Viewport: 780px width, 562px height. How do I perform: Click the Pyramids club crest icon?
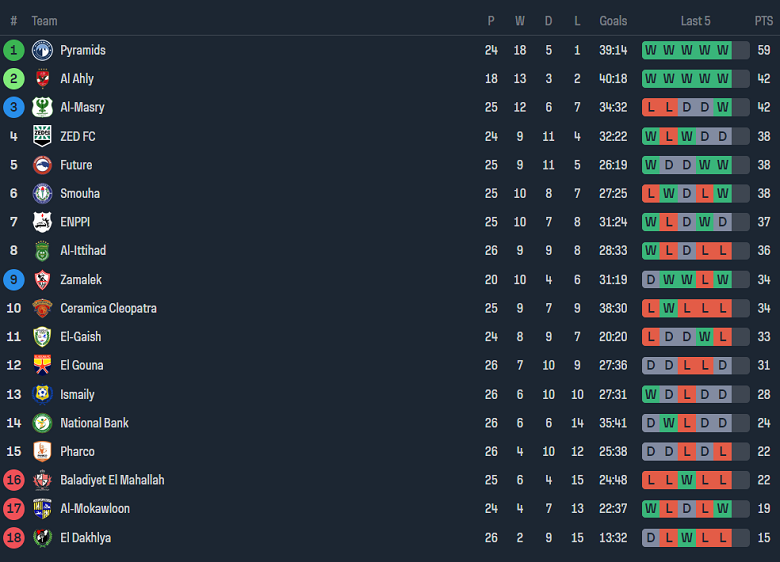click(42, 50)
